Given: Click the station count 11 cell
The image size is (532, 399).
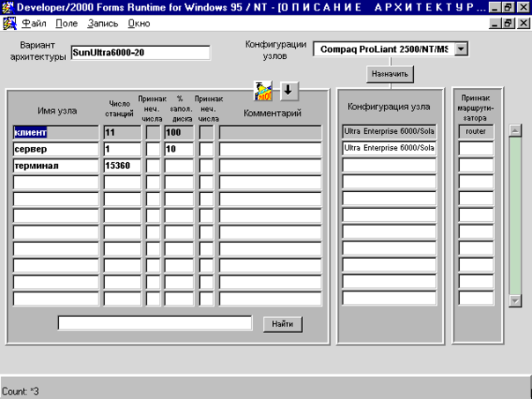Looking at the screenshot, I should pos(122,132).
